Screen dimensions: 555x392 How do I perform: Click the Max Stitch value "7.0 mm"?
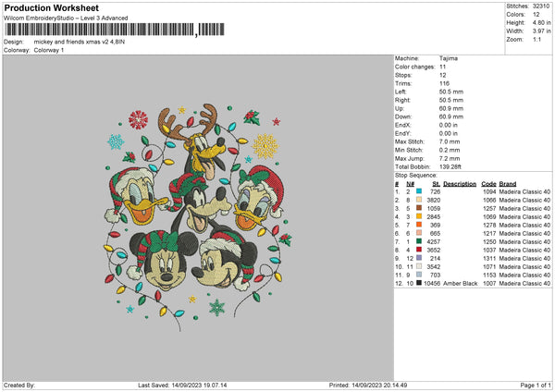450,141
